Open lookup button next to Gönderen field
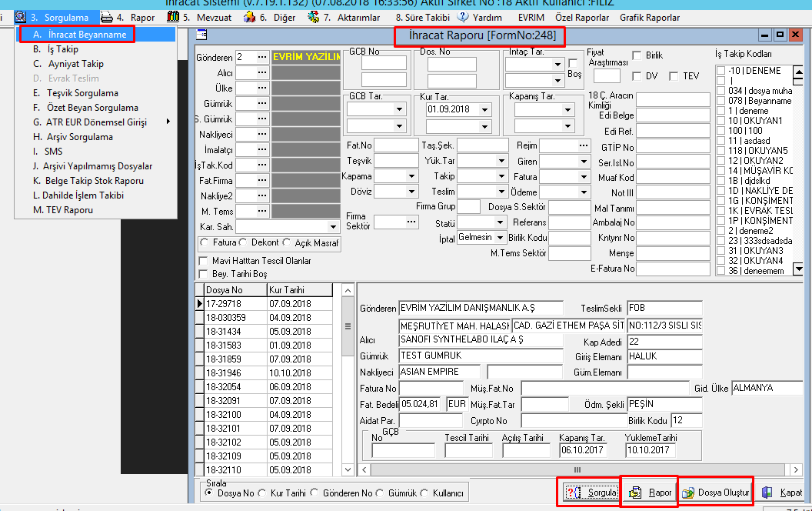This screenshot has width=812, height=511. 262,57
